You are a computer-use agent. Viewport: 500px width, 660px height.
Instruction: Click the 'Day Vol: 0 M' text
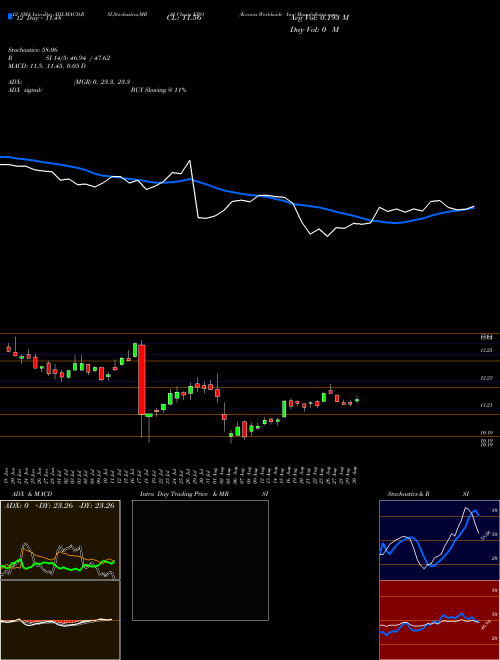click(314, 30)
